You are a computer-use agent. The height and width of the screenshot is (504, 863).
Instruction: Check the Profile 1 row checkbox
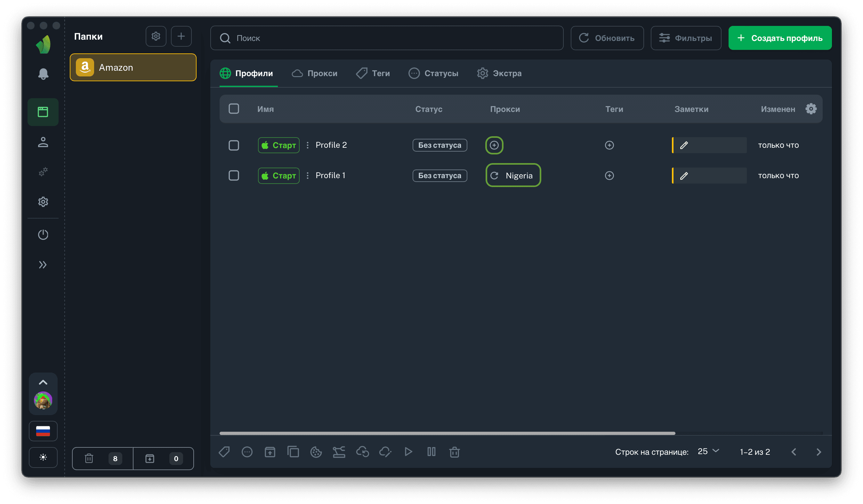point(234,176)
